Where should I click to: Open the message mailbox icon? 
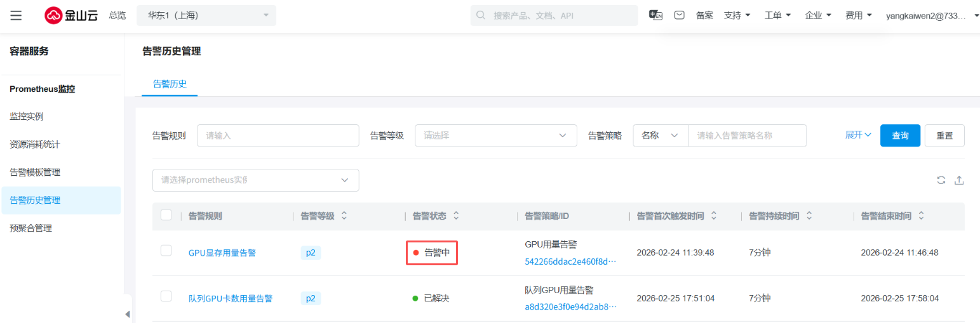click(679, 15)
